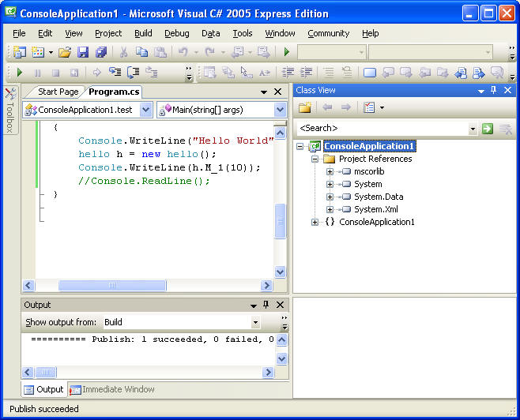
Task: Expand the mscorlib reference node
Action: coord(330,171)
